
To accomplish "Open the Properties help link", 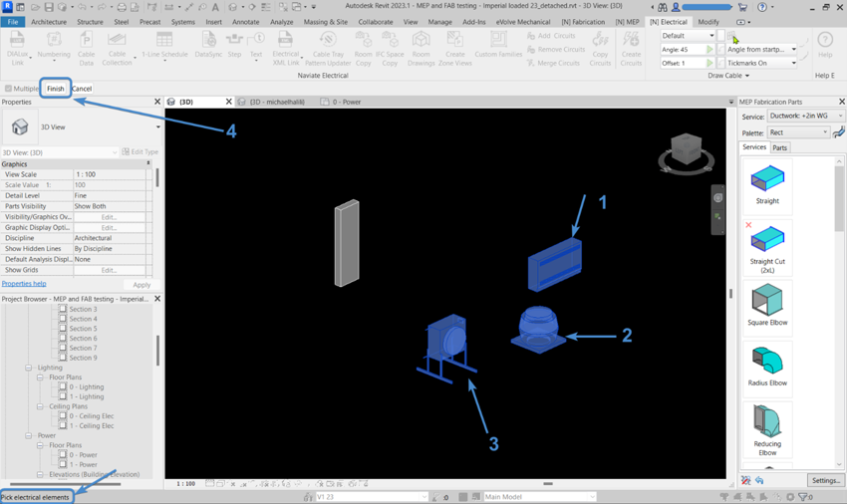I will pyautogui.click(x=24, y=284).
